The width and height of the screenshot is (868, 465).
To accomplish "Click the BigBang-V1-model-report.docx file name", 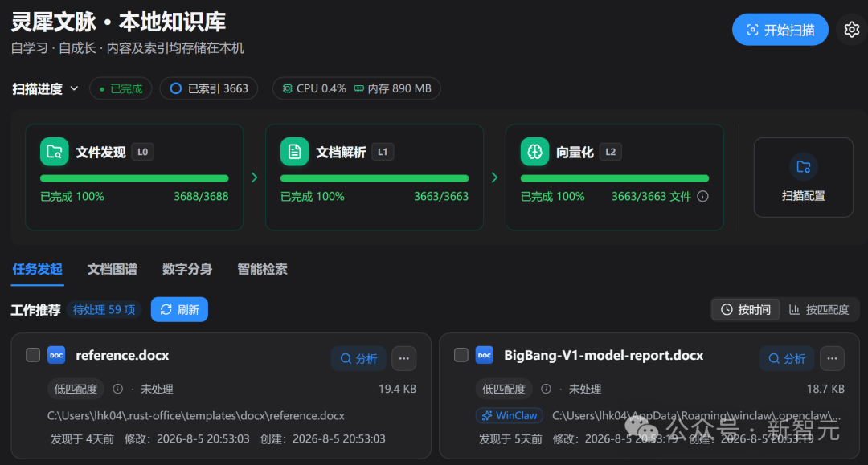I will pos(604,356).
